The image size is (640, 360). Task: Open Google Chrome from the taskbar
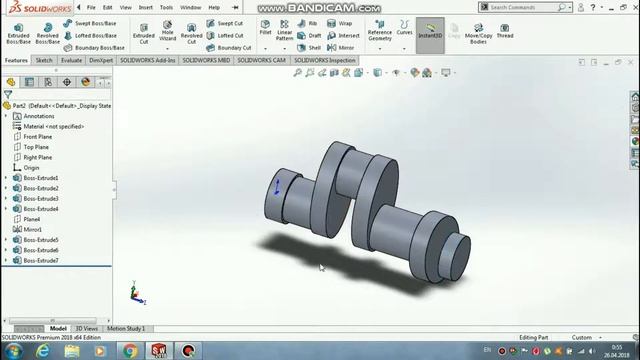pos(130,351)
